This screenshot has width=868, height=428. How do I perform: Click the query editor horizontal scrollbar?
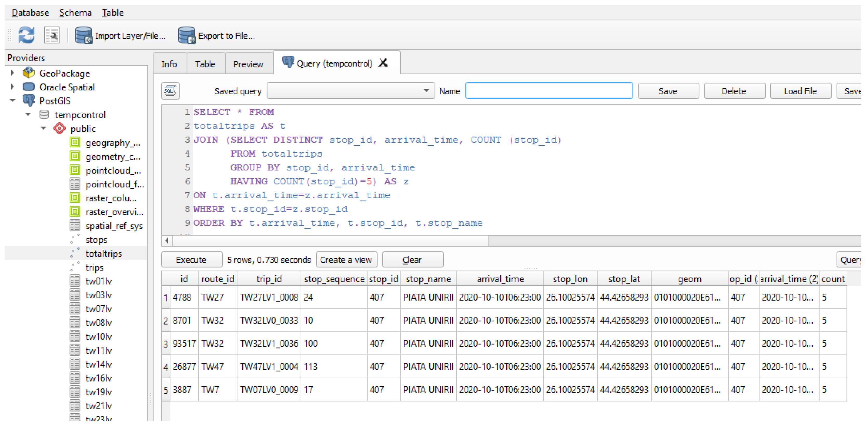click(330, 241)
